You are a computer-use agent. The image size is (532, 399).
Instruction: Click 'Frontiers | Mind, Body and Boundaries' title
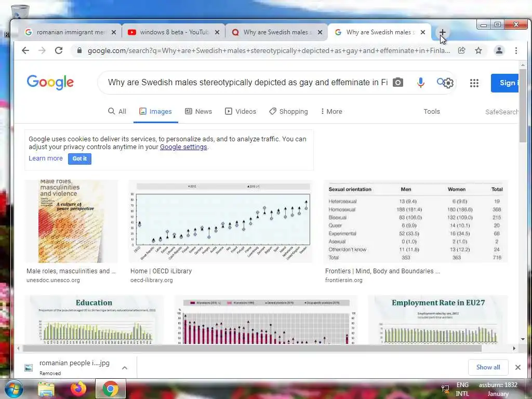click(382, 271)
